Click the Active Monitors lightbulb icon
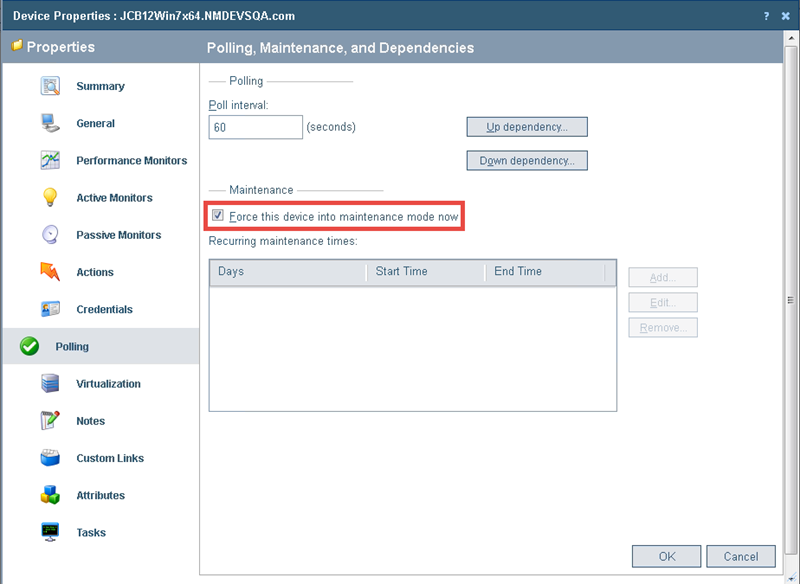Screen dimensions: 800x584 [51, 197]
